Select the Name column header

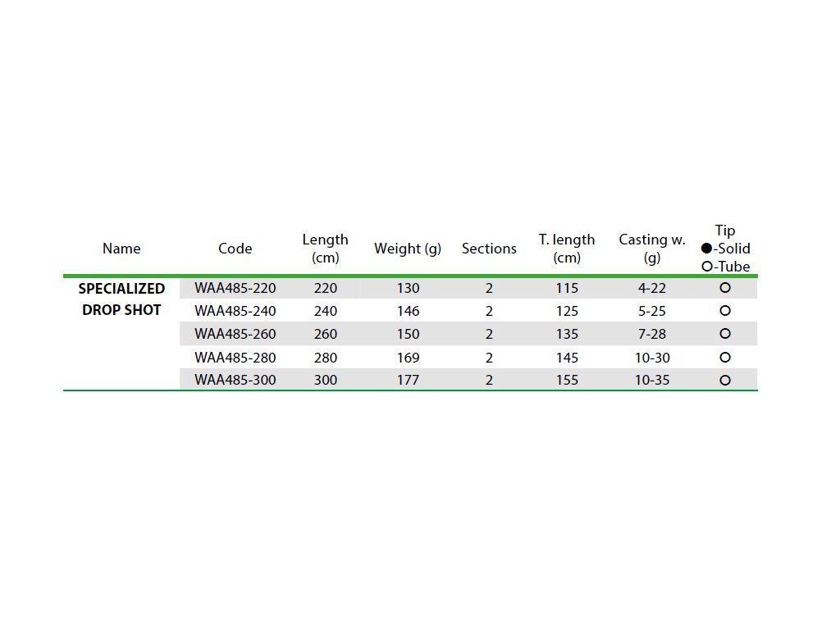pyautogui.click(x=121, y=249)
